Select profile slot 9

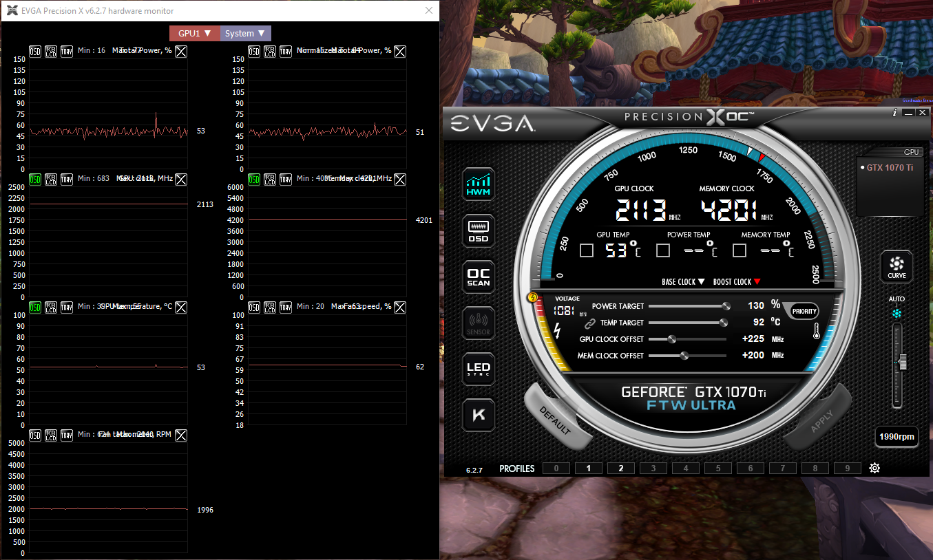click(x=847, y=469)
